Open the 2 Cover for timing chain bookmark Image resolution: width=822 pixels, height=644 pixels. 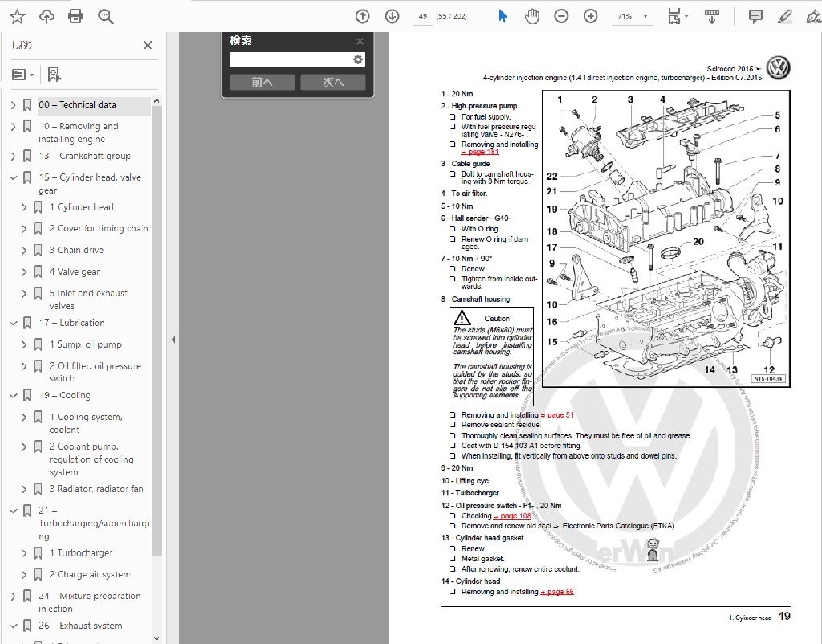coord(99,229)
